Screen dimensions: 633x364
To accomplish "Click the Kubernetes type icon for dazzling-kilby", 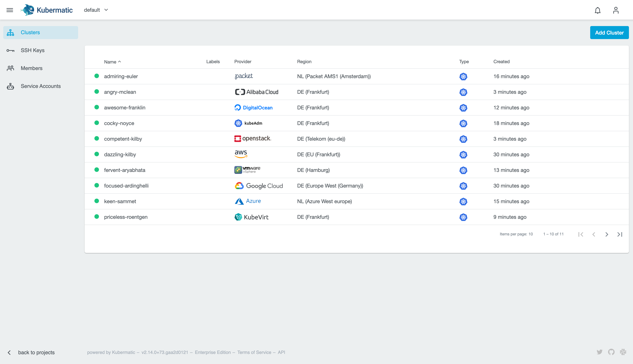I will click(463, 154).
